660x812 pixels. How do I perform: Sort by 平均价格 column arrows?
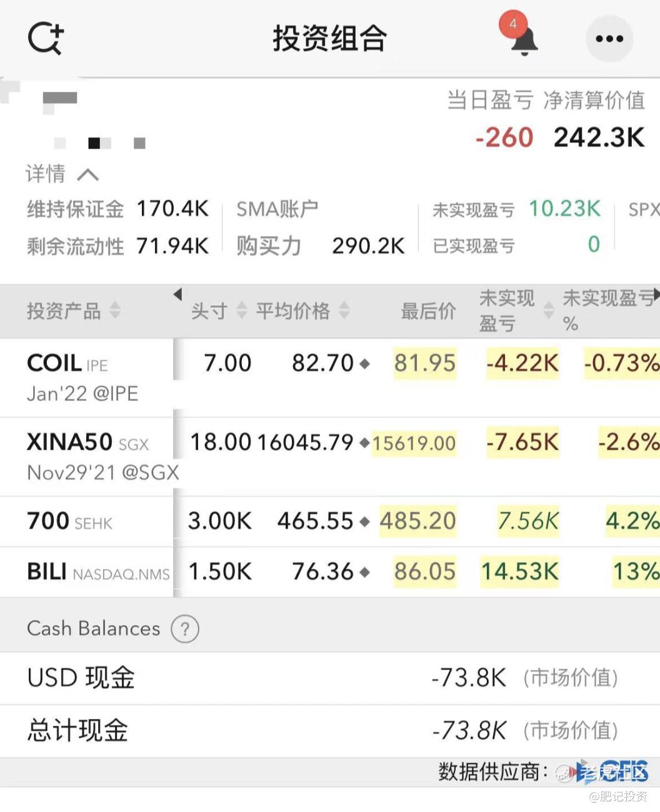tap(344, 310)
